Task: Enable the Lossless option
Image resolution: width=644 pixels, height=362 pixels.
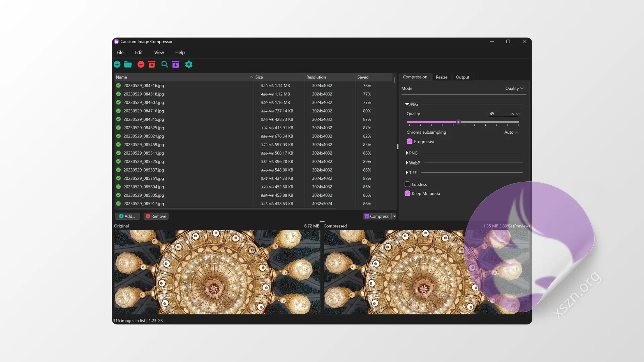Action: (x=407, y=184)
